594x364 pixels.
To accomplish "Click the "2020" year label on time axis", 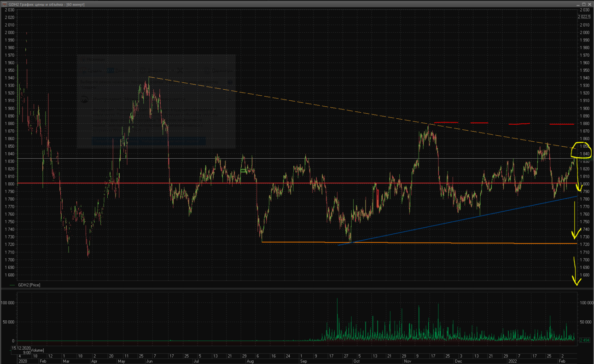I will click(x=23, y=361).
